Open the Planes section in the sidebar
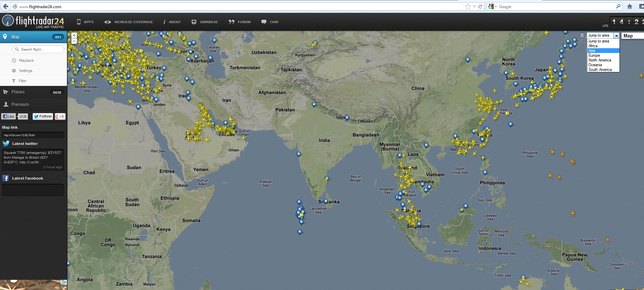Viewport: 644px width, 290px height. point(18,92)
